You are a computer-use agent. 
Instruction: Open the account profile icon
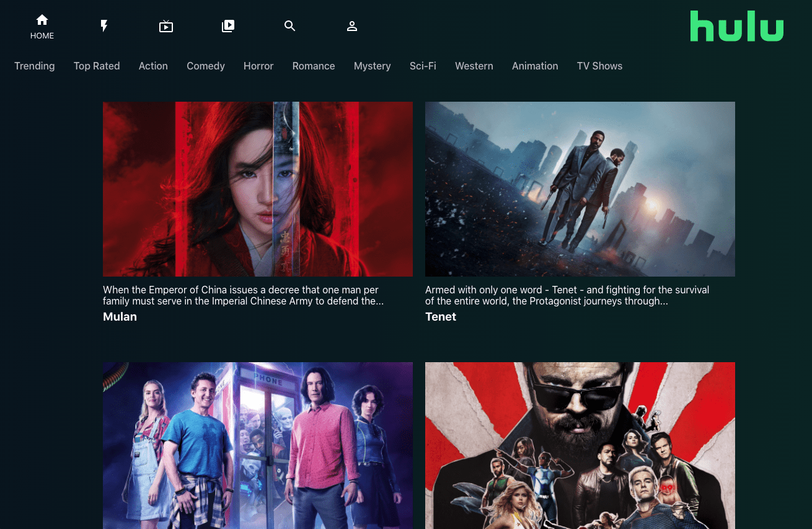click(352, 26)
